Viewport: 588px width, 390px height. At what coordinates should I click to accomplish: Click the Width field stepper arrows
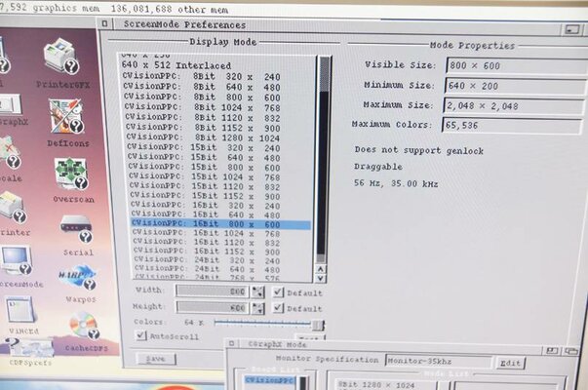[x=257, y=292]
